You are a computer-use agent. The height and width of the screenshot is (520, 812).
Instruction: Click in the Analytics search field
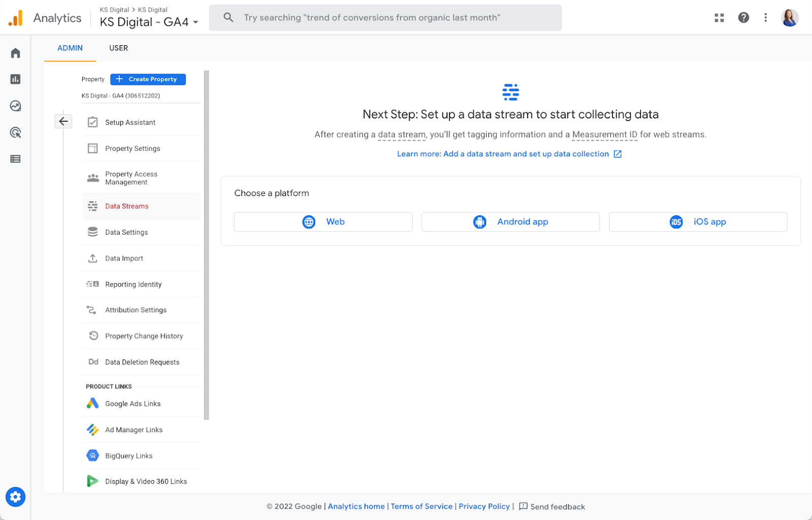[385, 18]
